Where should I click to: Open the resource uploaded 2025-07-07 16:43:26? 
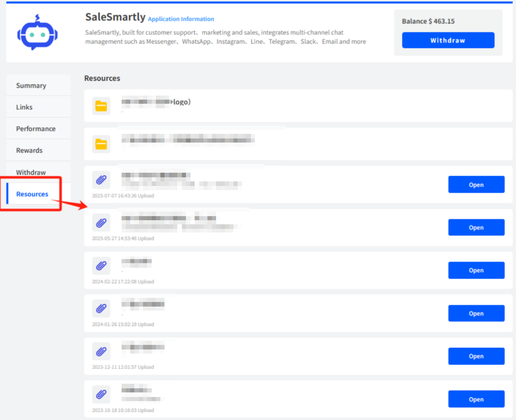click(476, 184)
